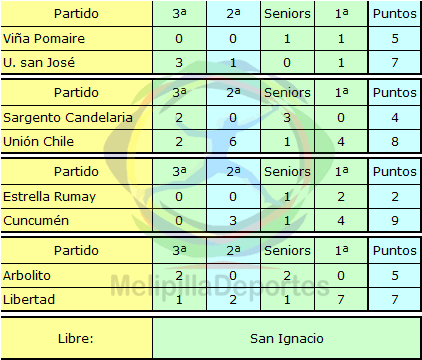Click the first table's Partido header
The image size is (422, 360).
[x=76, y=14]
